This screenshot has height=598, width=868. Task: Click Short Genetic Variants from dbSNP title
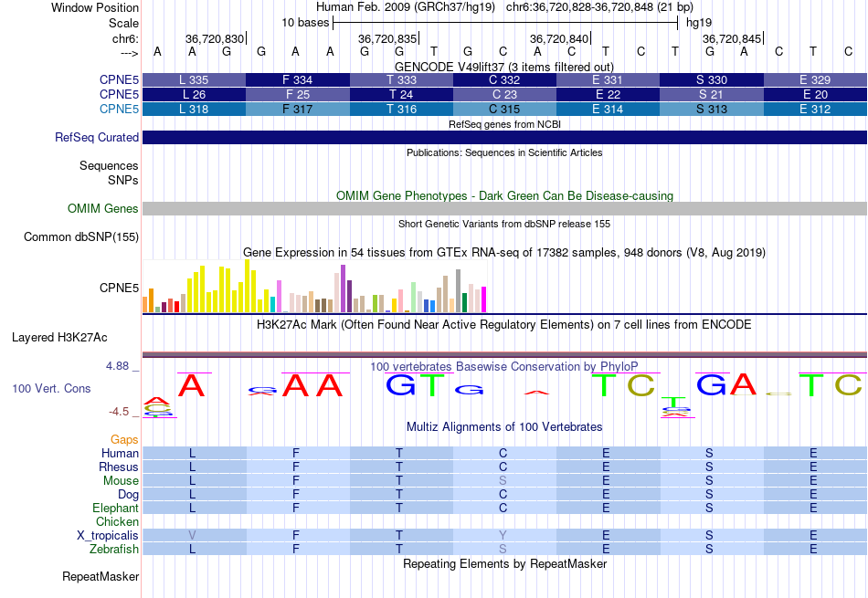(504, 224)
